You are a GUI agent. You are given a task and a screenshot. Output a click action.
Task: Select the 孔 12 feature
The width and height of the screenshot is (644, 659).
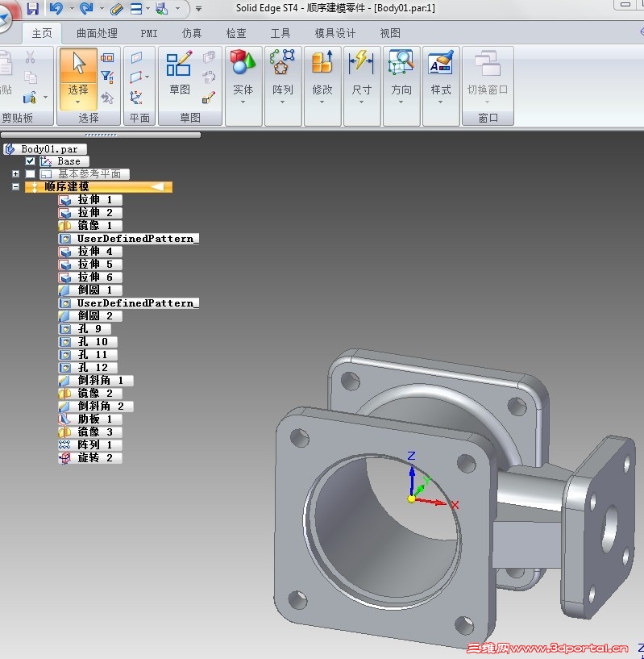click(x=87, y=368)
